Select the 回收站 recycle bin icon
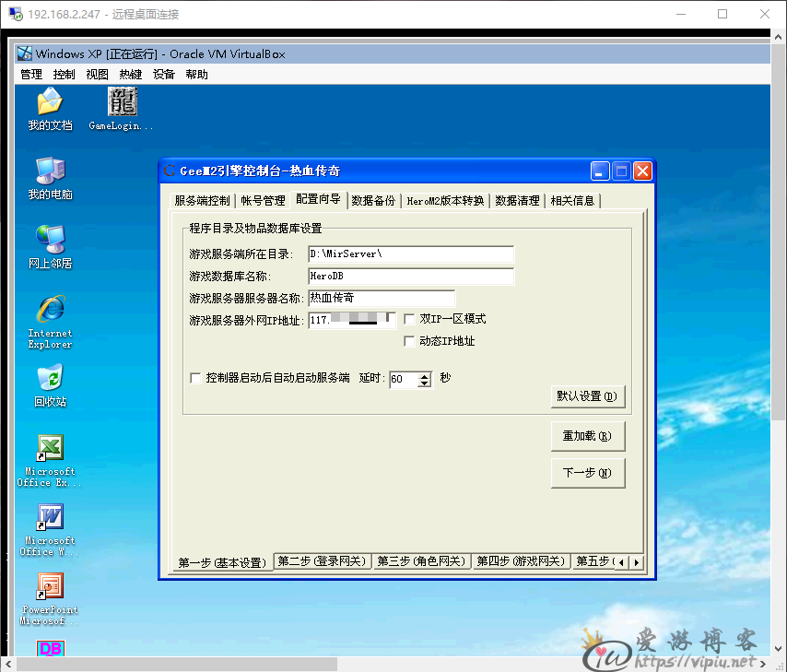 click(50, 387)
